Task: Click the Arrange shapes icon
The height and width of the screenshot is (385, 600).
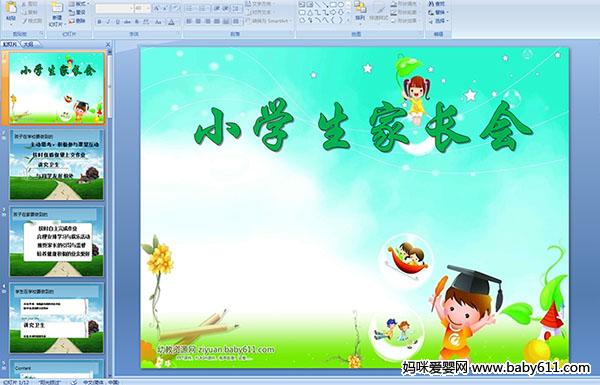Action: pyautogui.click(x=360, y=11)
